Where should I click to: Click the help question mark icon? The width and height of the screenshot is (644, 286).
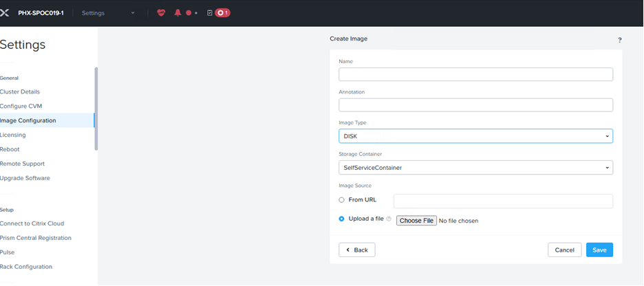[x=619, y=41]
